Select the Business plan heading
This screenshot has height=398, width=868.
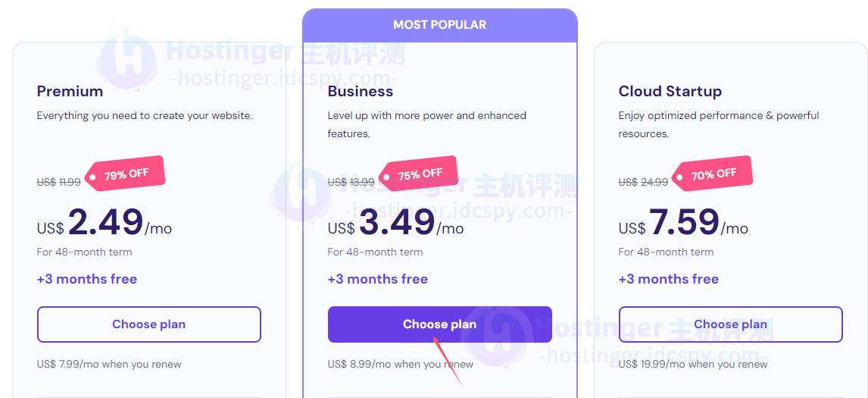(x=361, y=91)
